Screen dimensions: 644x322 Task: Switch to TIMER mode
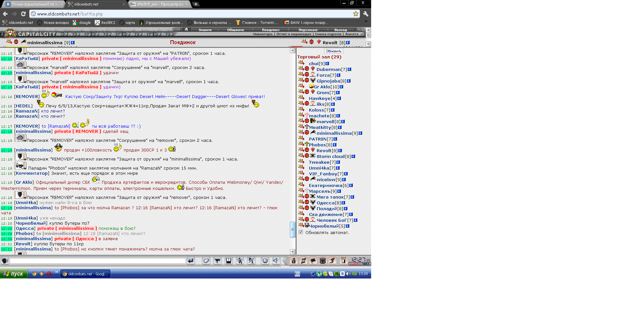point(365,264)
